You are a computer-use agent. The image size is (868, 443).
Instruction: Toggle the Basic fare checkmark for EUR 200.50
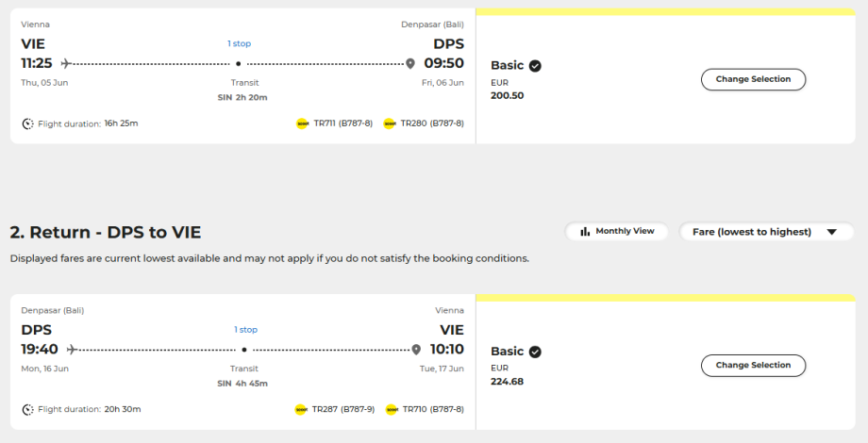pos(535,66)
